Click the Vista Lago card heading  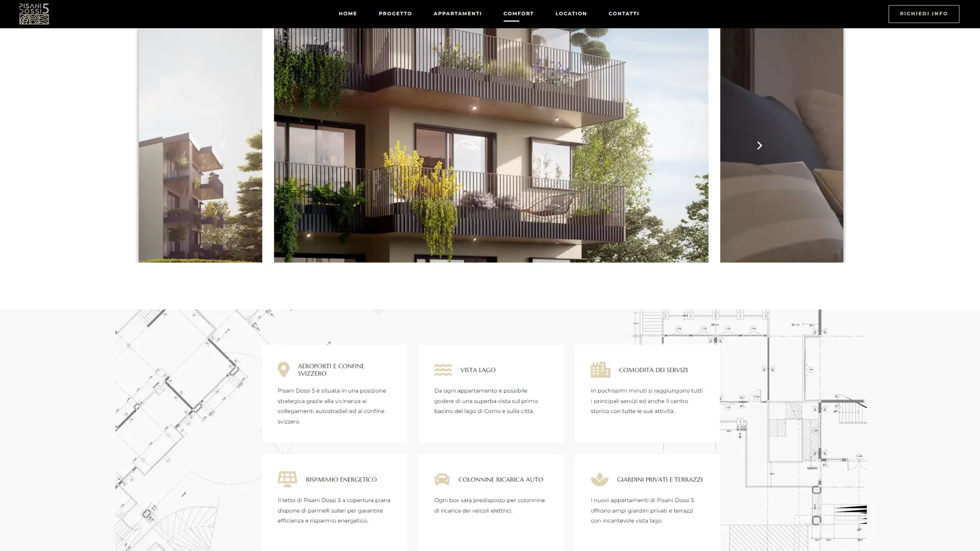tap(477, 370)
